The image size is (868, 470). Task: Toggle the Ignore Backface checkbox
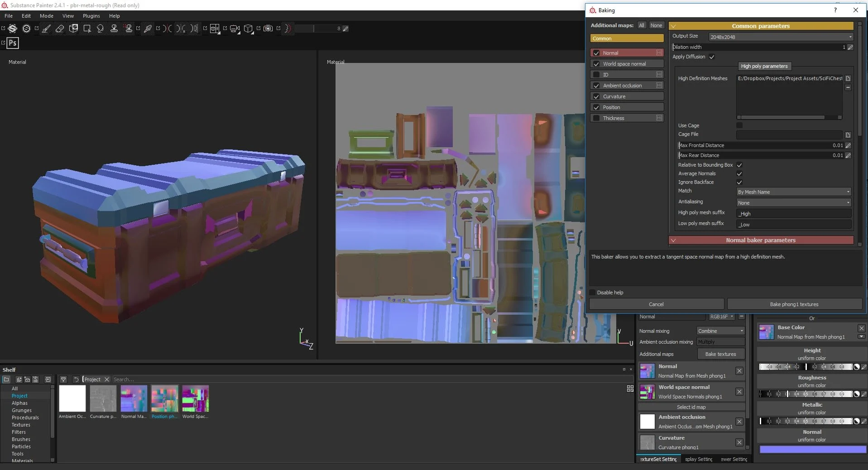(739, 182)
